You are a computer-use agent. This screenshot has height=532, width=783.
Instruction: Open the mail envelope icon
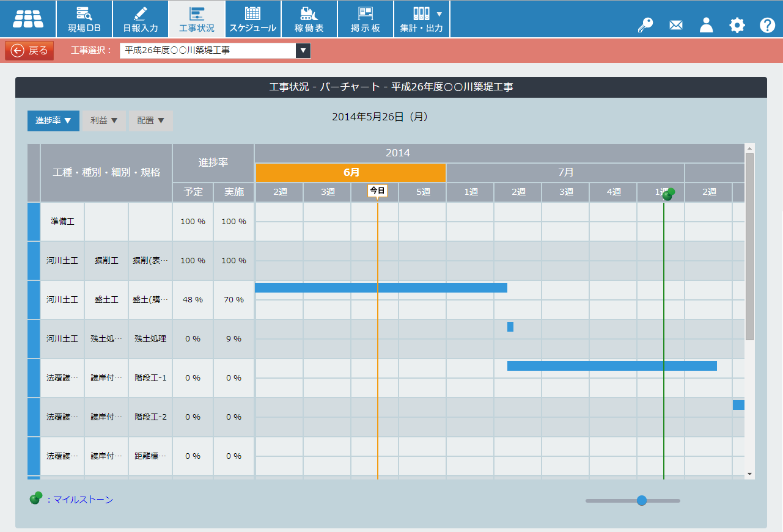(675, 25)
